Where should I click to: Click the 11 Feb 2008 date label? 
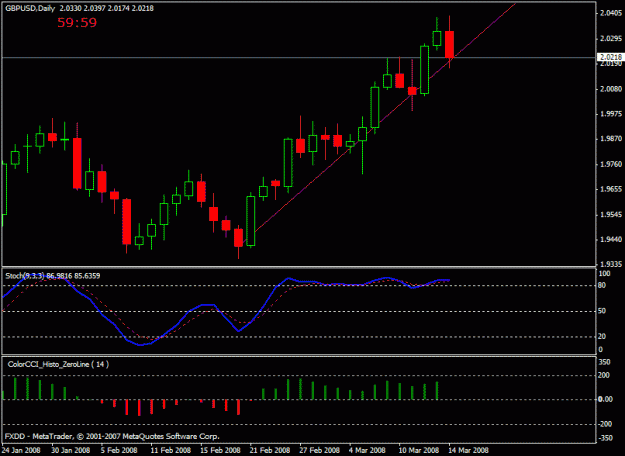[171, 450]
